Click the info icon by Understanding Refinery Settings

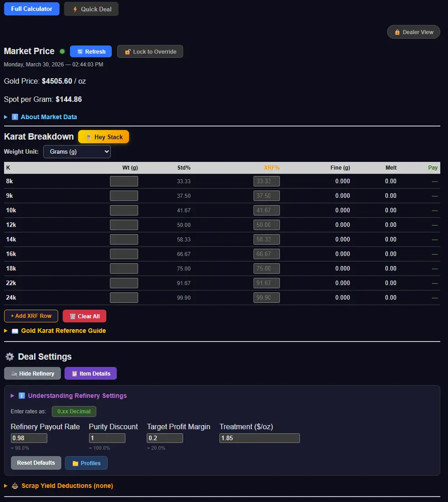tap(21, 396)
